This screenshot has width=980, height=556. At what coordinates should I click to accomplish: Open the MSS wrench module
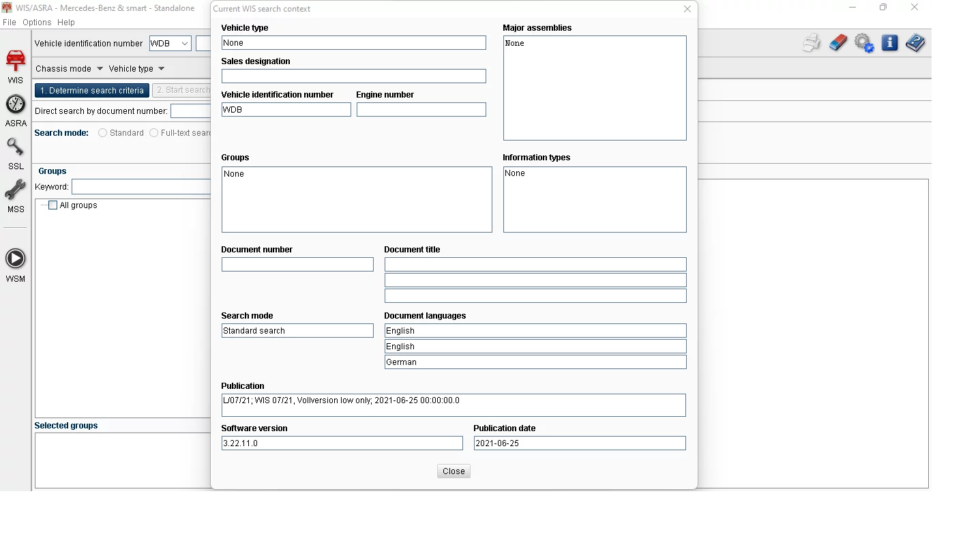(16, 196)
